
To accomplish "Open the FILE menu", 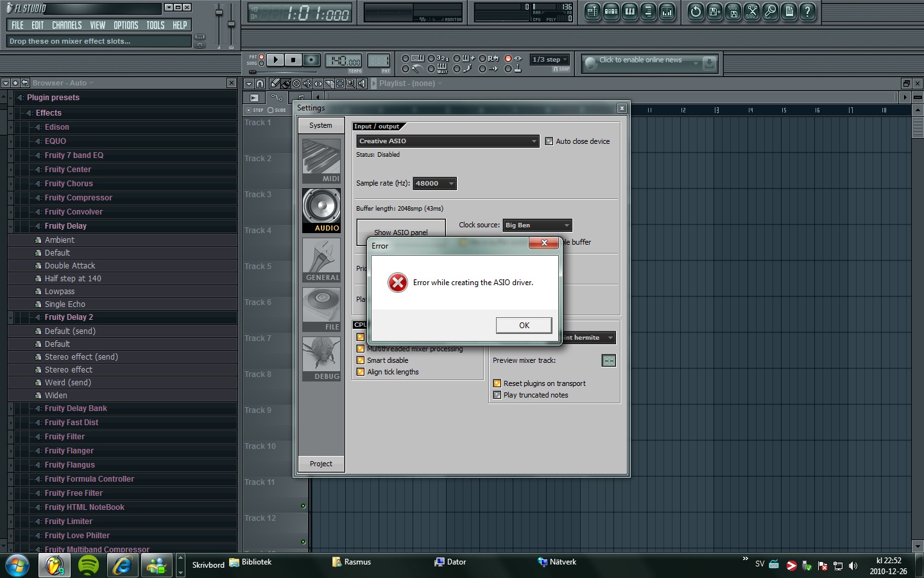I will click(17, 25).
